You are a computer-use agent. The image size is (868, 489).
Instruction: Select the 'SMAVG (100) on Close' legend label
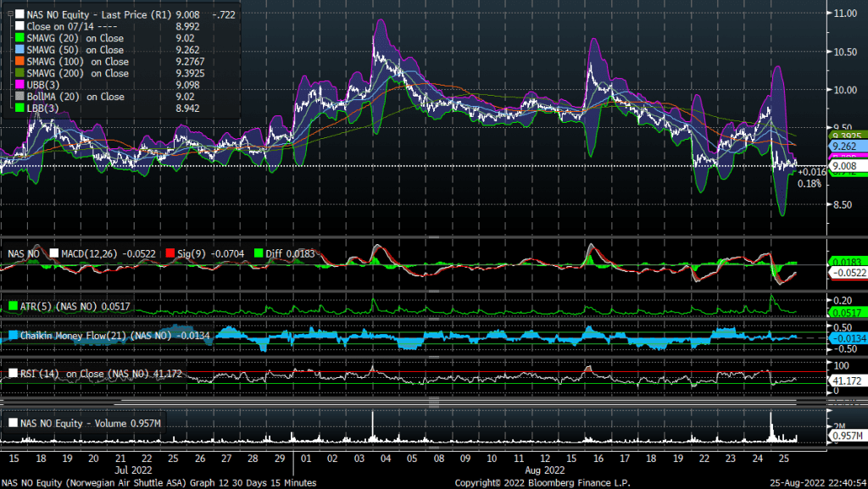click(x=77, y=61)
